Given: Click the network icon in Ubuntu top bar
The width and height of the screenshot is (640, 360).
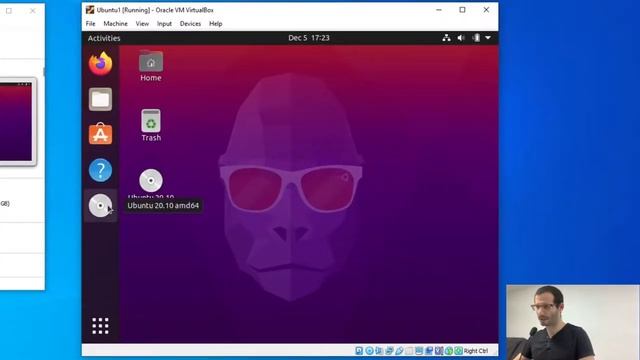Looking at the screenshot, I should [x=447, y=38].
